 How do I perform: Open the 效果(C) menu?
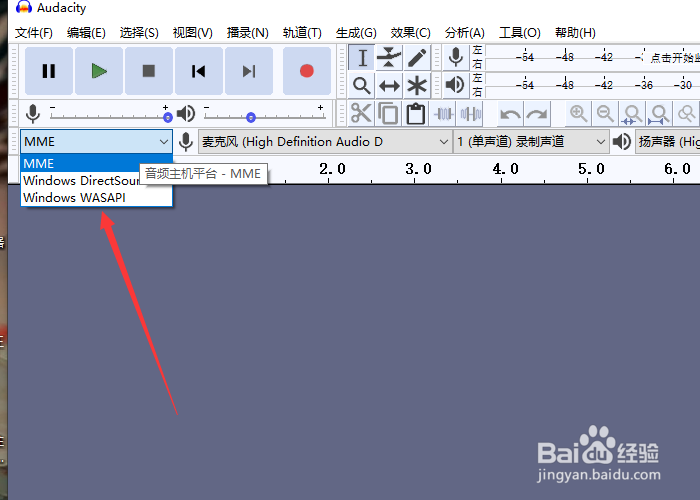[410, 33]
